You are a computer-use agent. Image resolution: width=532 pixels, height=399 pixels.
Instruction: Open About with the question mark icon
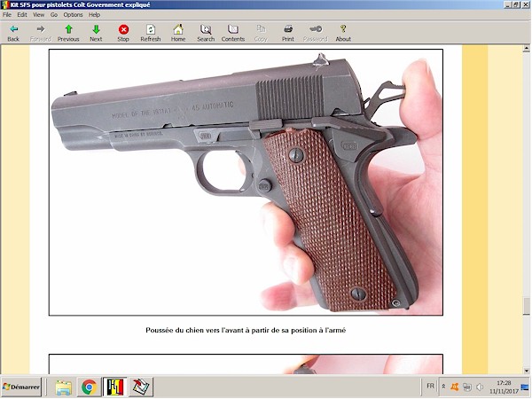(343, 29)
